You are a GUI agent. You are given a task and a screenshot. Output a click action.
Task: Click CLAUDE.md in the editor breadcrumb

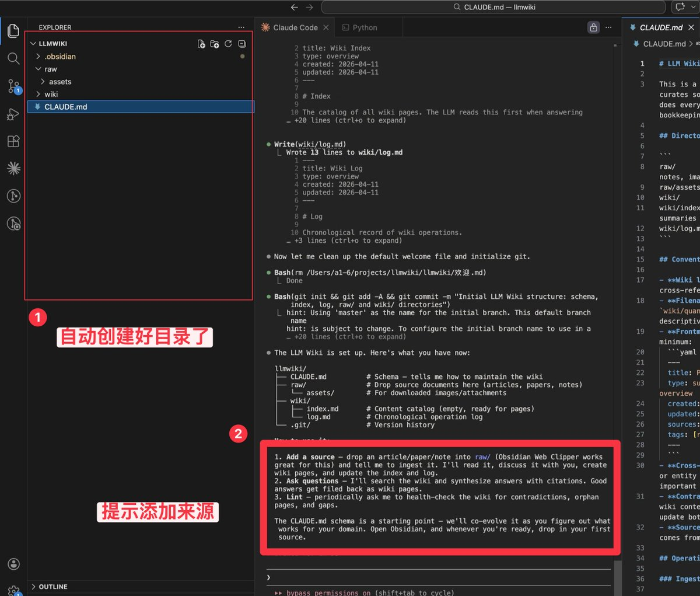coord(664,44)
